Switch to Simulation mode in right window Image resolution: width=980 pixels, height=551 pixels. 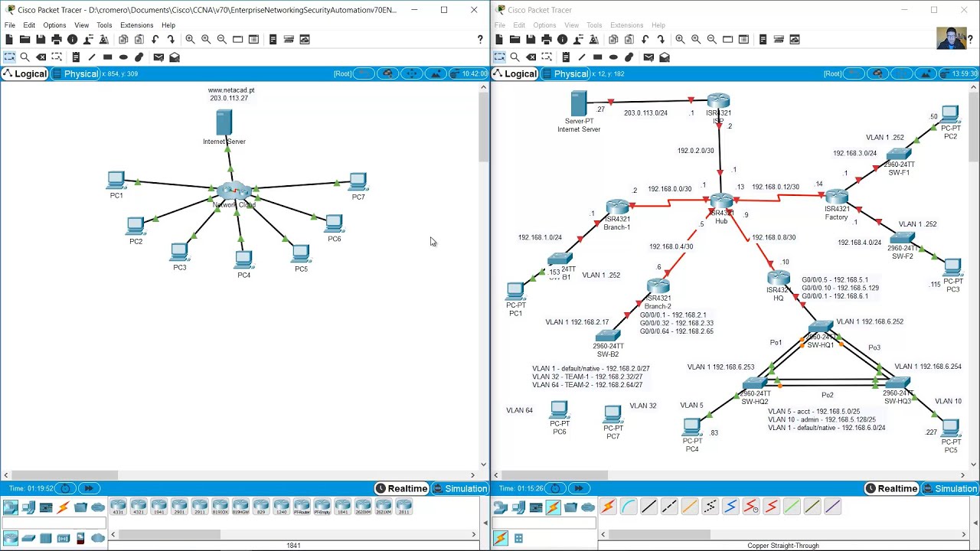pos(949,488)
